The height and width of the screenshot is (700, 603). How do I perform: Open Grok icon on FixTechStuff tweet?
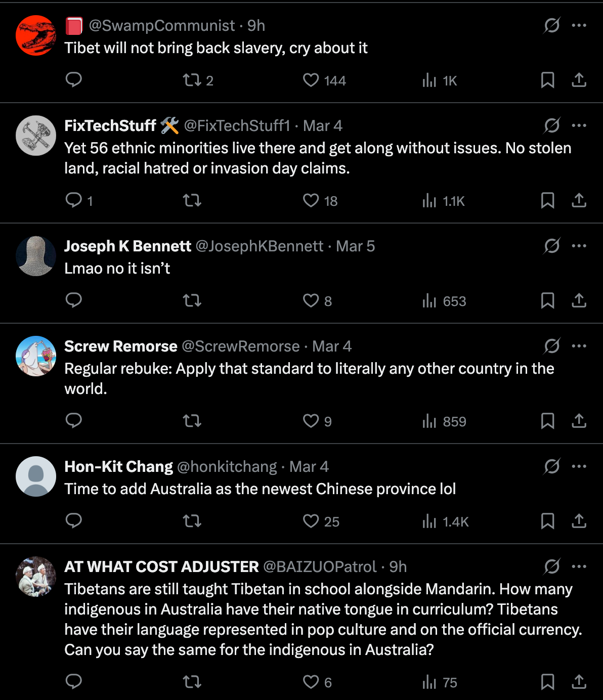pyautogui.click(x=551, y=125)
